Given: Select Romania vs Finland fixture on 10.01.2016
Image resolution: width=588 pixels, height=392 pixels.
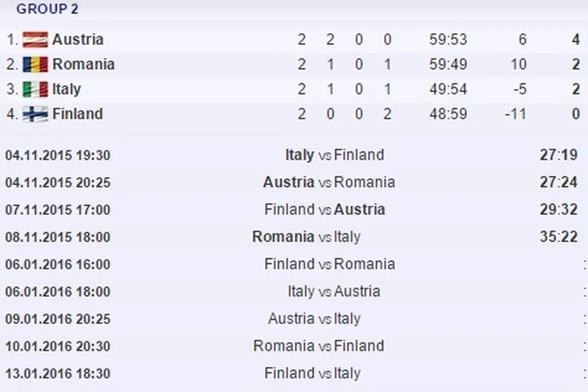Looking at the screenshot, I should coord(318,346).
